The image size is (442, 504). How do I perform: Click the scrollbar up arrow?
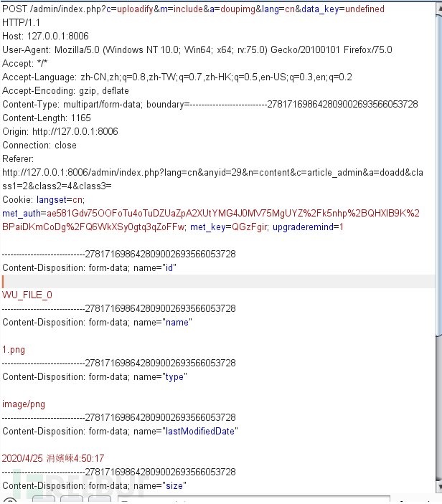click(x=439, y=9)
